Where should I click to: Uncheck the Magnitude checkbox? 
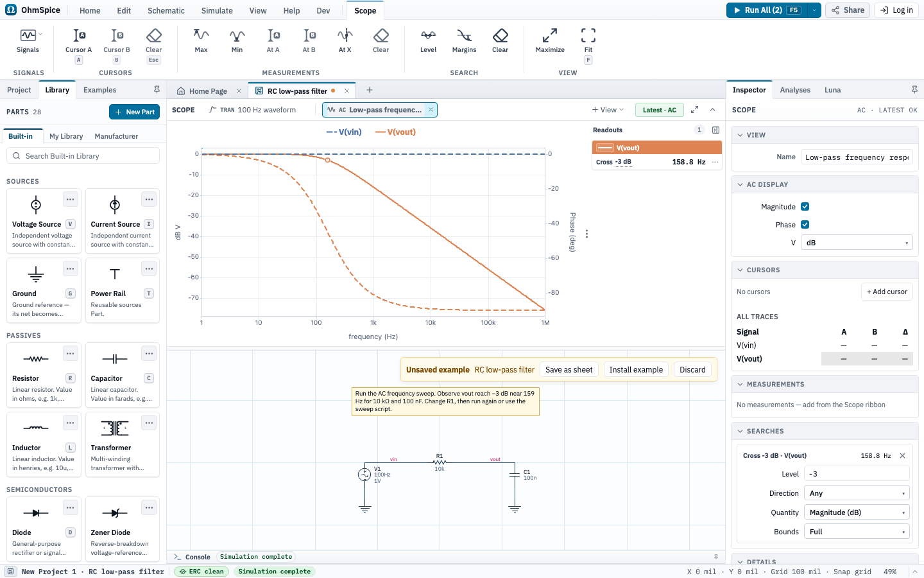point(805,207)
